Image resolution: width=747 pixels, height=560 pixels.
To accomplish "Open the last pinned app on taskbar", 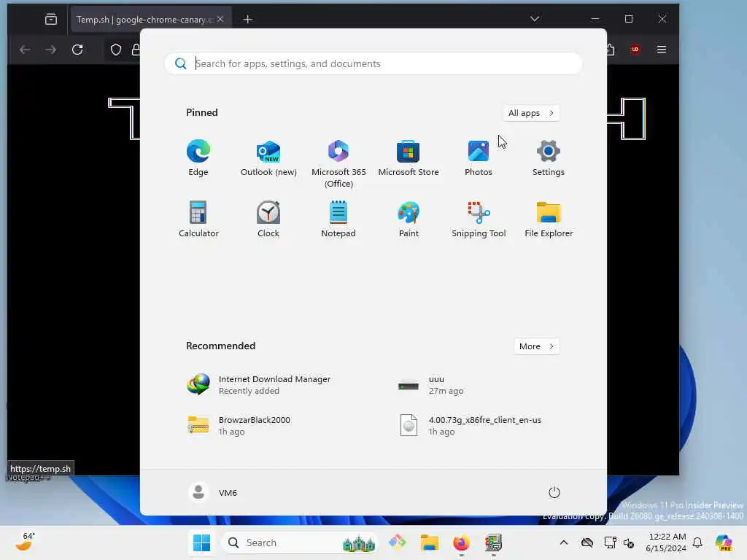I will [493, 542].
